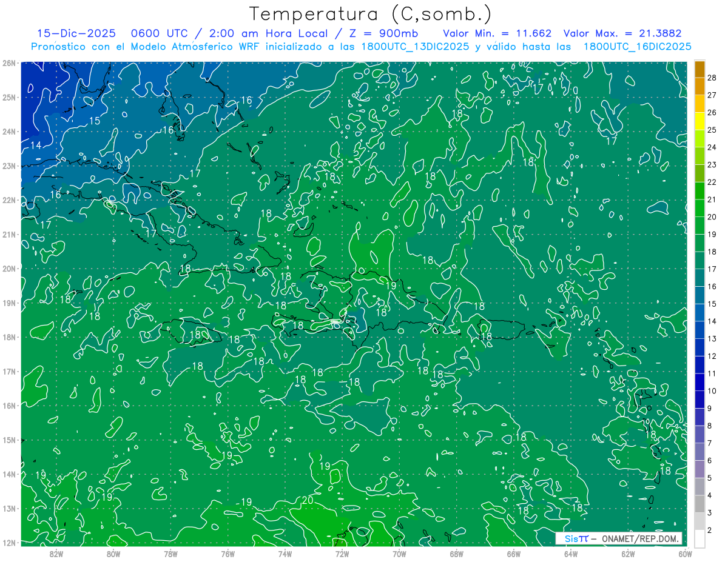Click the "Valor Min. = 11.662" text
Viewport: 728px width, 562px height.
tap(497, 33)
